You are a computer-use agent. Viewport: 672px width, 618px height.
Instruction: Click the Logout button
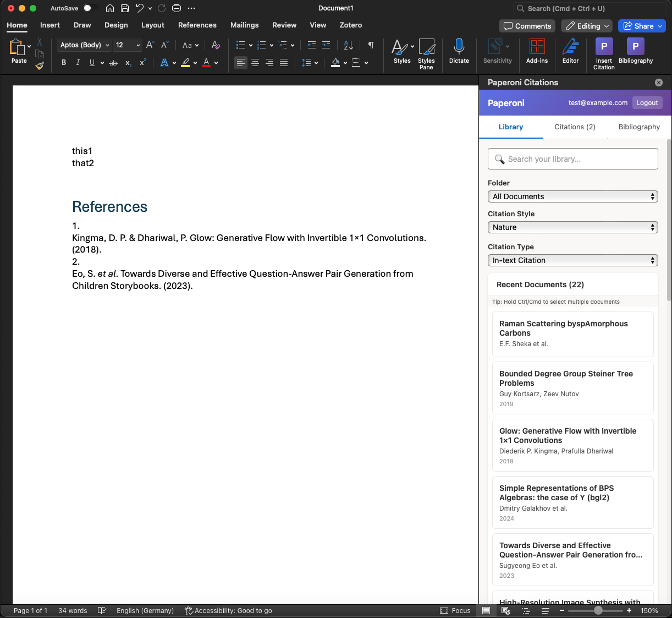pos(647,102)
